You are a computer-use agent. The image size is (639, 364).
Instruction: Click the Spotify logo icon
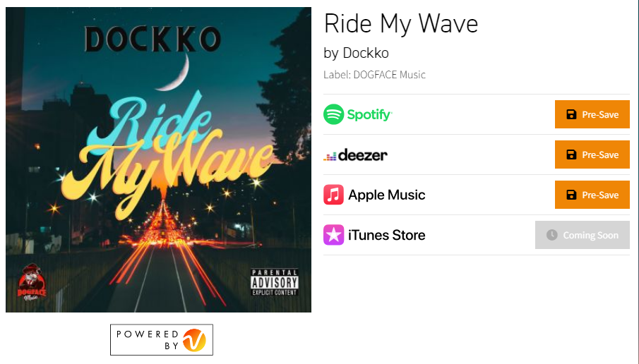click(x=334, y=114)
